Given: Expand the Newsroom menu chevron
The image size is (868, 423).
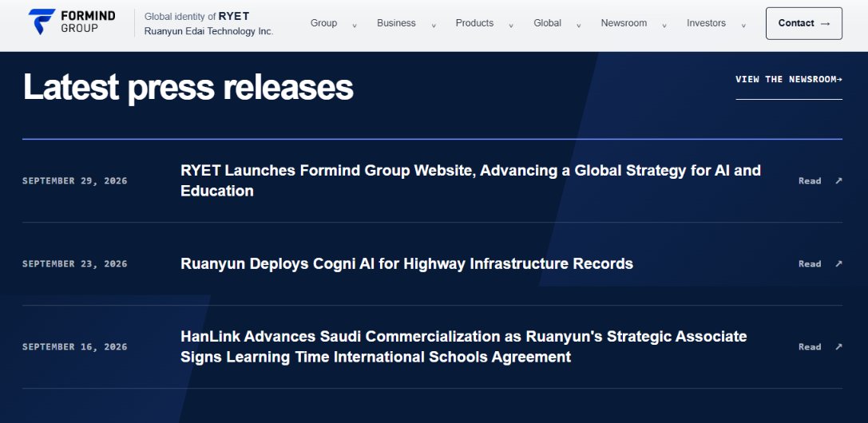Looking at the screenshot, I should tap(664, 26).
